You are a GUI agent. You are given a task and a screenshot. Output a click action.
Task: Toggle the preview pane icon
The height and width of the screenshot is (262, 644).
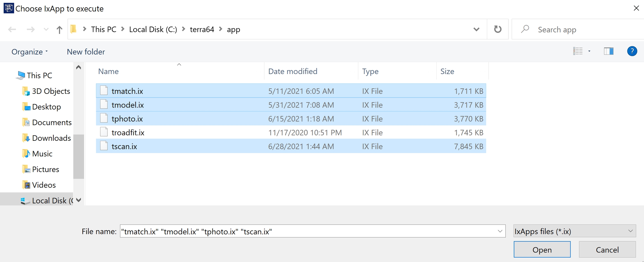click(x=609, y=51)
